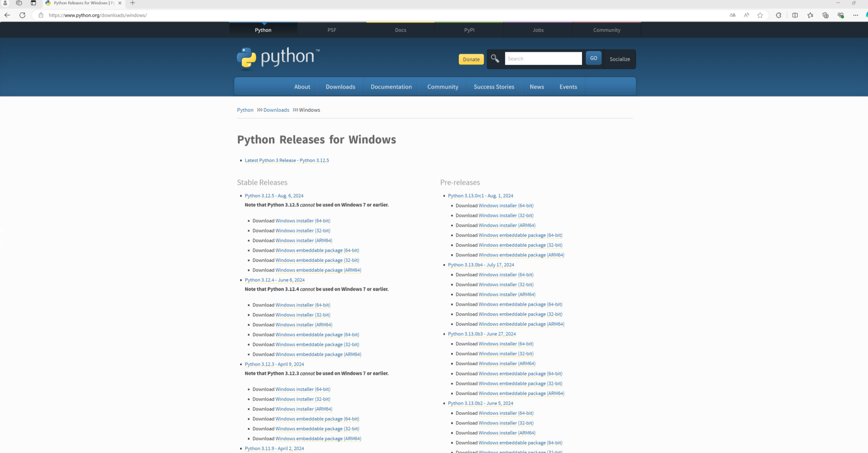Add page to favorites with star icon
Image resolution: width=868 pixels, height=453 pixels.
coord(760,15)
